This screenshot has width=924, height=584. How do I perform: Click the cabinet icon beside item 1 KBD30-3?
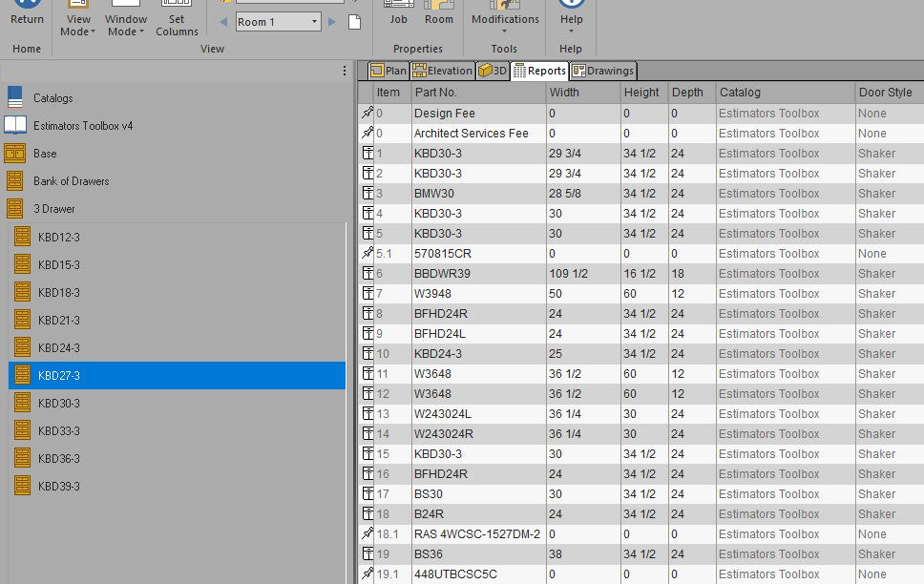pos(366,154)
